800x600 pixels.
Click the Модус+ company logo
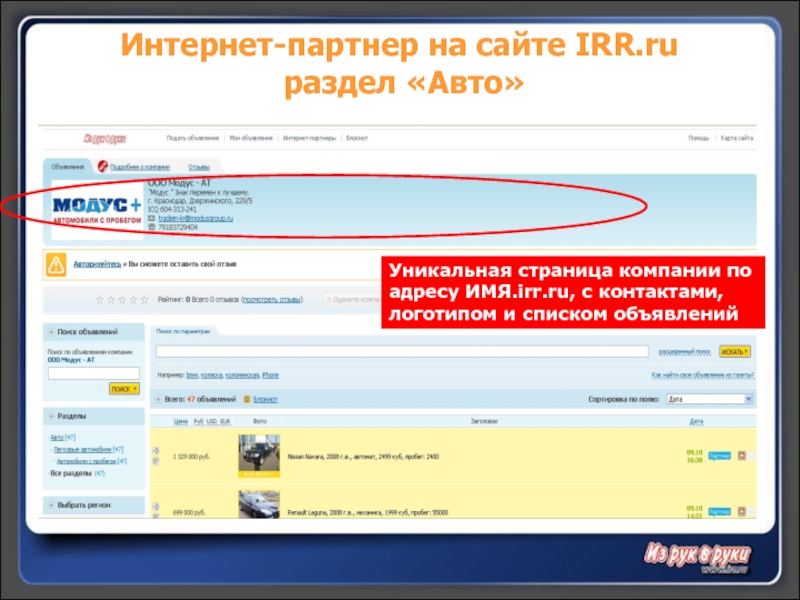tap(97, 211)
